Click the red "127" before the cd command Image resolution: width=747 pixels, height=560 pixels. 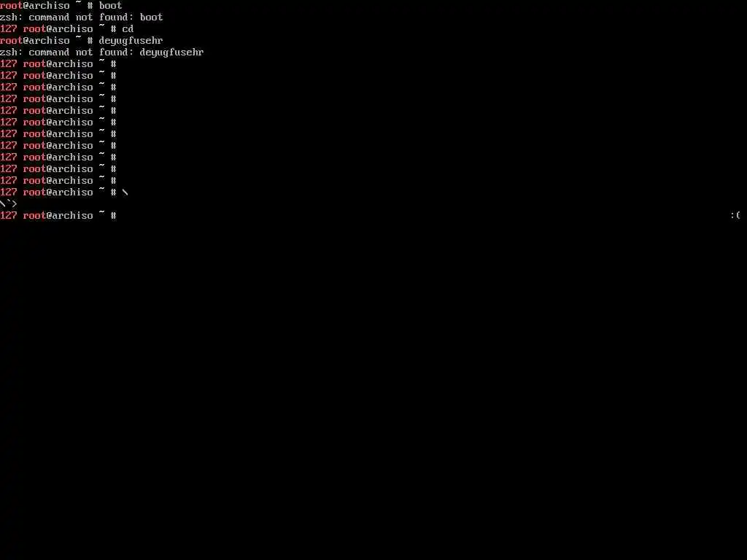point(9,29)
